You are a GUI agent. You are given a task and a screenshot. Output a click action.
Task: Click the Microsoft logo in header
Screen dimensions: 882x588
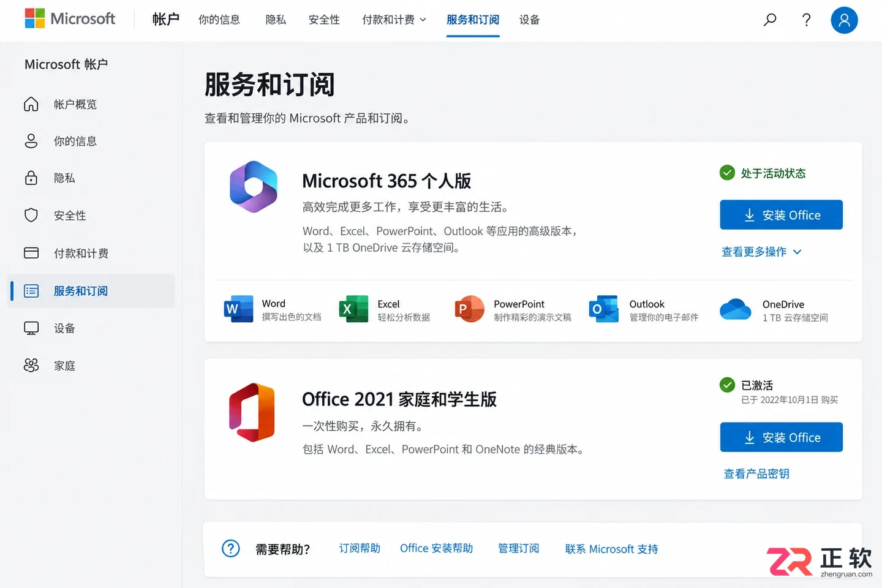(70, 18)
